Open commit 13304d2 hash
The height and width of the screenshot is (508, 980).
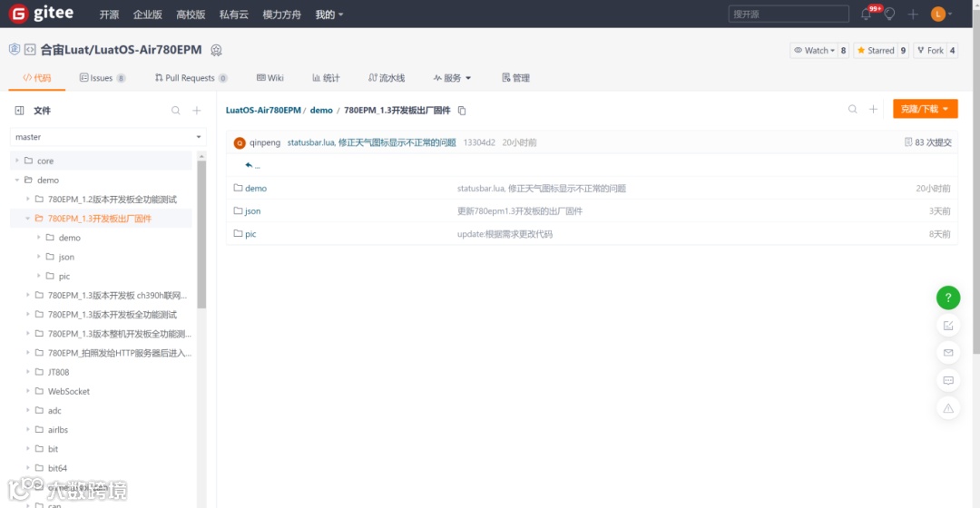click(x=479, y=142)
